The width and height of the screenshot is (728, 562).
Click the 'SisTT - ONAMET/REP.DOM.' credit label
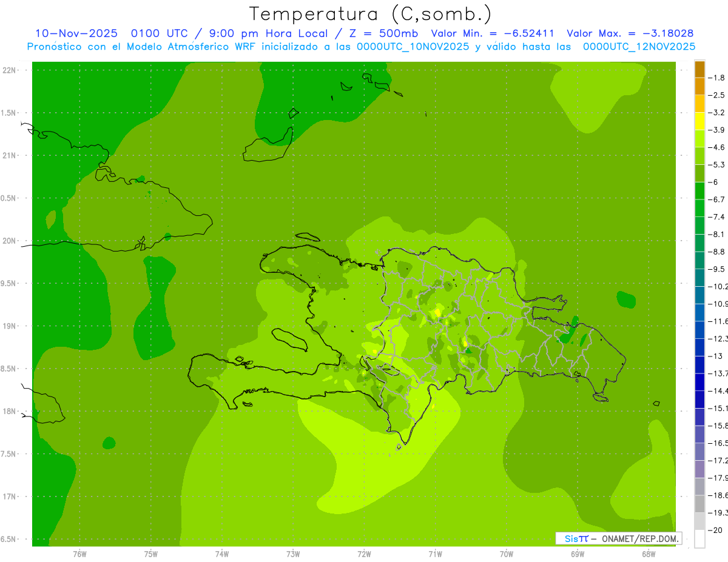click(618, 538)
